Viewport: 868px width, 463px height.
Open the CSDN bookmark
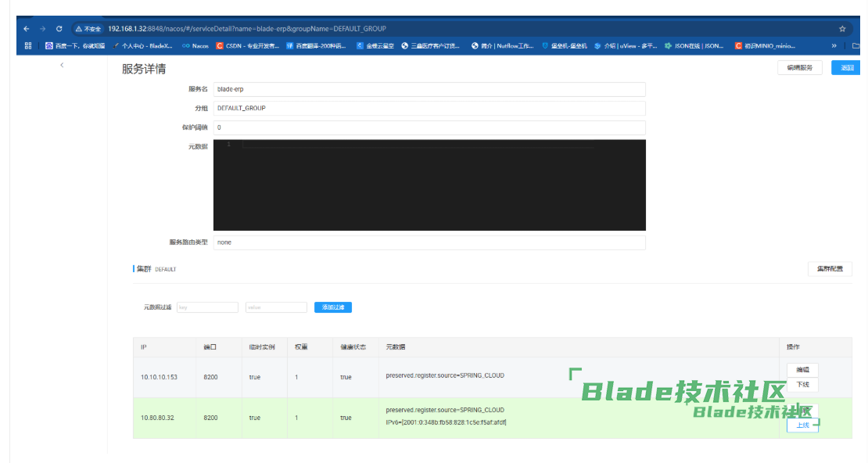pyautogui.click(x=247, y=45)
